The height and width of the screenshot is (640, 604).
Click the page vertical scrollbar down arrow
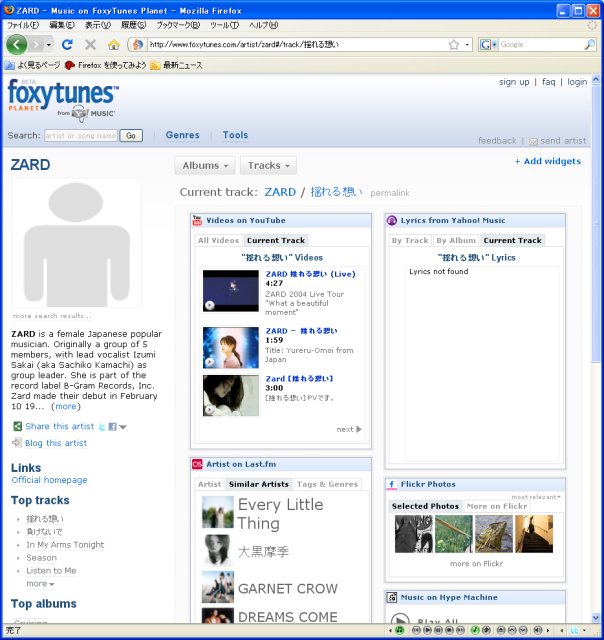[x=596, y=618]
